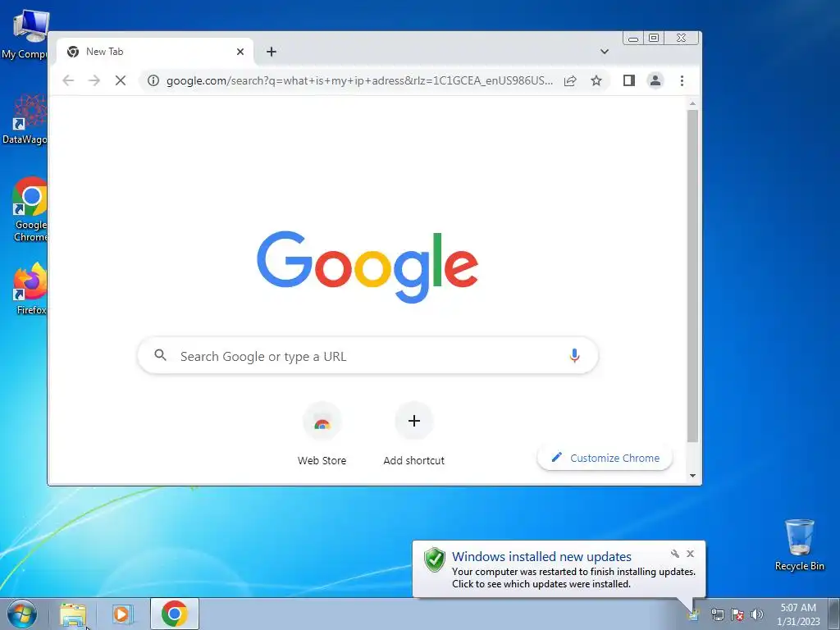This screenshot has width=840, height=630.
Task: Select My Computer desktop icon
Action: click(25, 34)
